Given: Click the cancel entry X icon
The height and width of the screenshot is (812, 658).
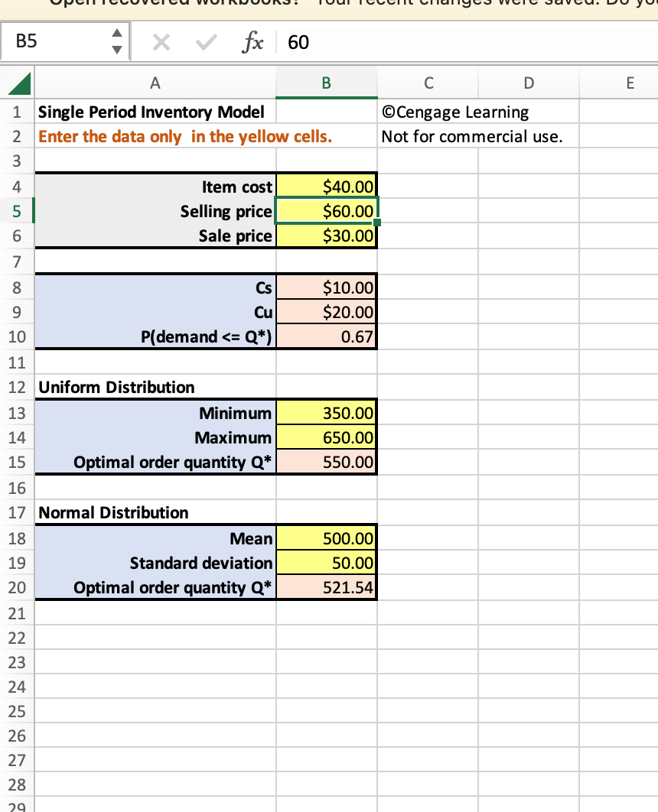Looking at the screenshot, I should click(161, 42).
